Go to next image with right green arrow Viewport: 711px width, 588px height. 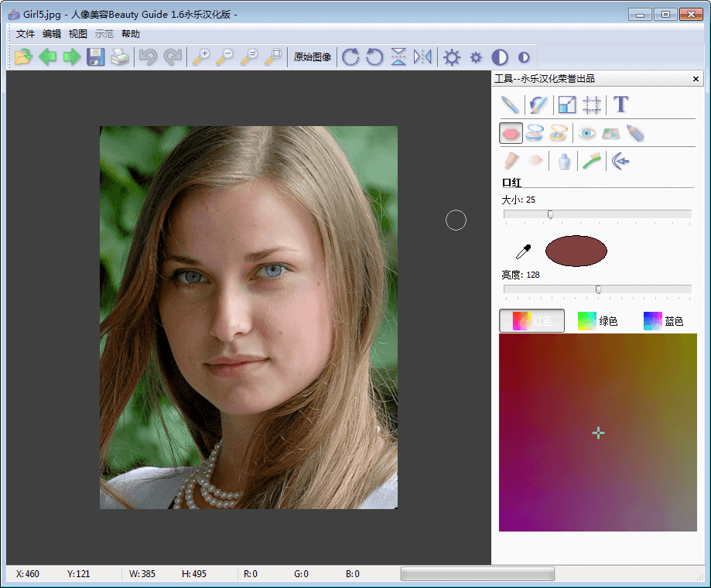pos(72,57)
